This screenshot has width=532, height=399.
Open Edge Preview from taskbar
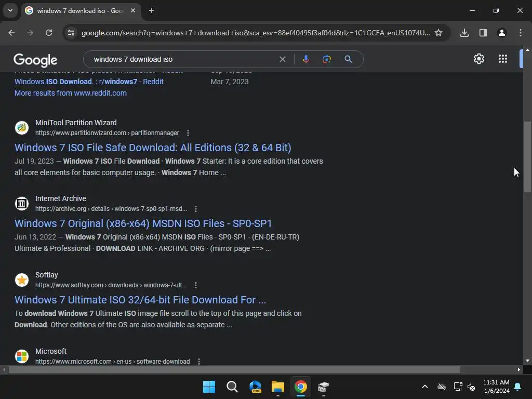pyautogui.click(x=255, y=387)
